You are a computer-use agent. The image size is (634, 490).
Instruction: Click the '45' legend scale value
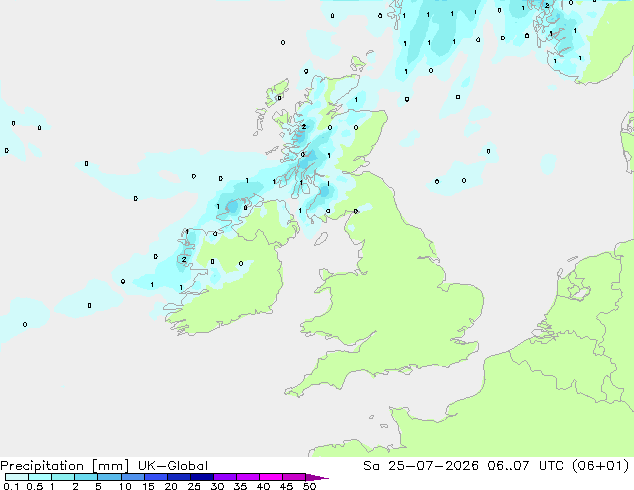click(x=286, y=486)
